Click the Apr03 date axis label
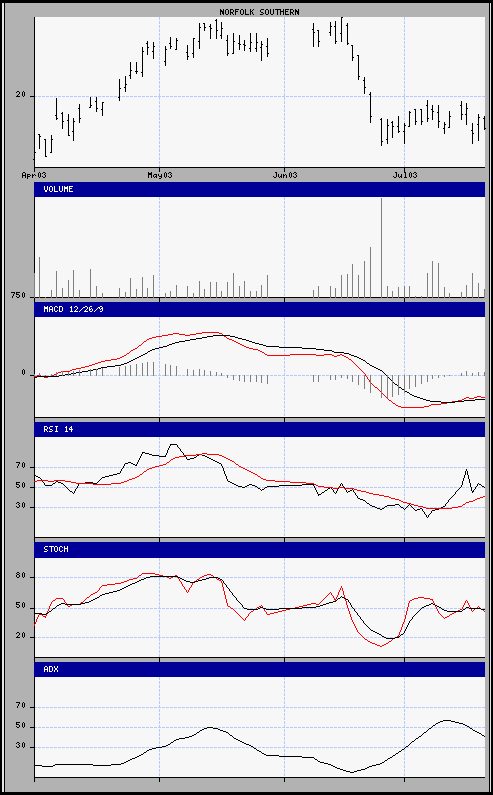Screen dimensions: 493x795 34,175
